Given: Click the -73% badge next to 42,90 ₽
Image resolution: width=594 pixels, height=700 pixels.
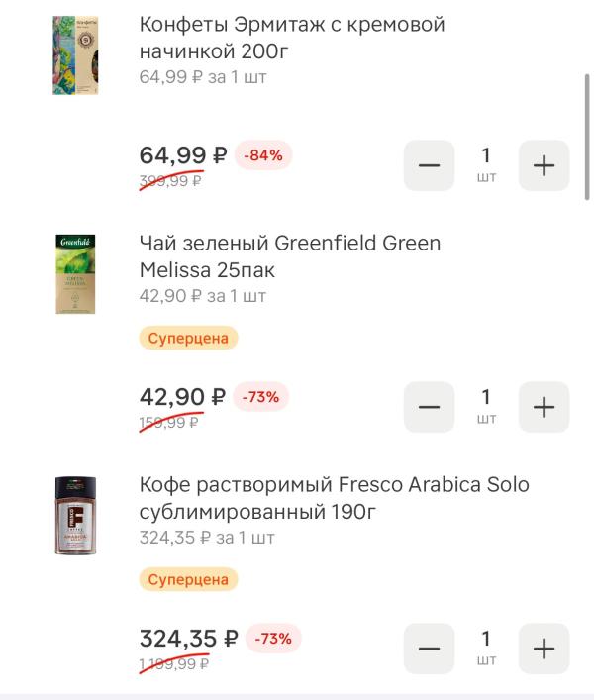Looking at the screenshot, I should pos(261,397).
